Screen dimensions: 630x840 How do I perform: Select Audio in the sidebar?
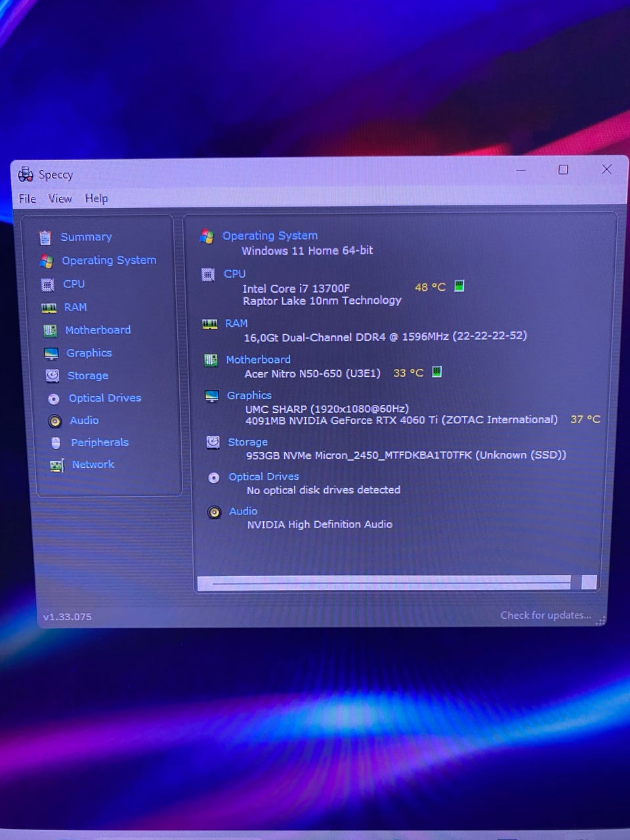click(x=84, y=420)
